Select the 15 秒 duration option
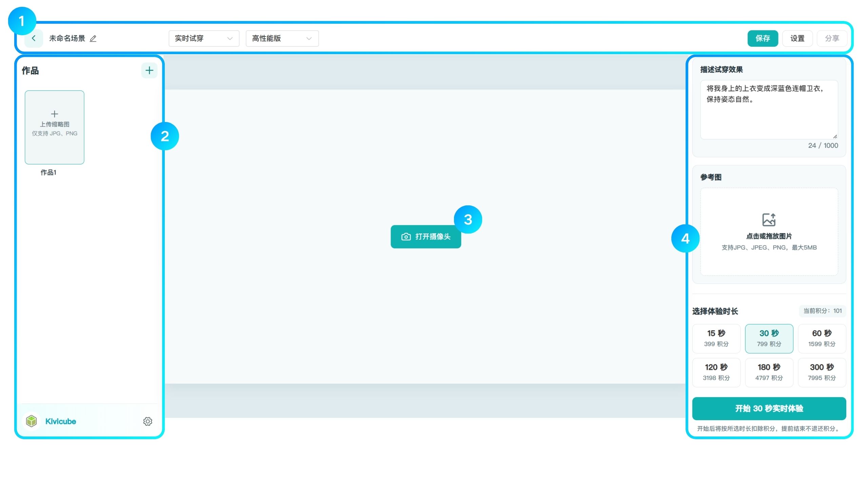 [x=716, y=338]
